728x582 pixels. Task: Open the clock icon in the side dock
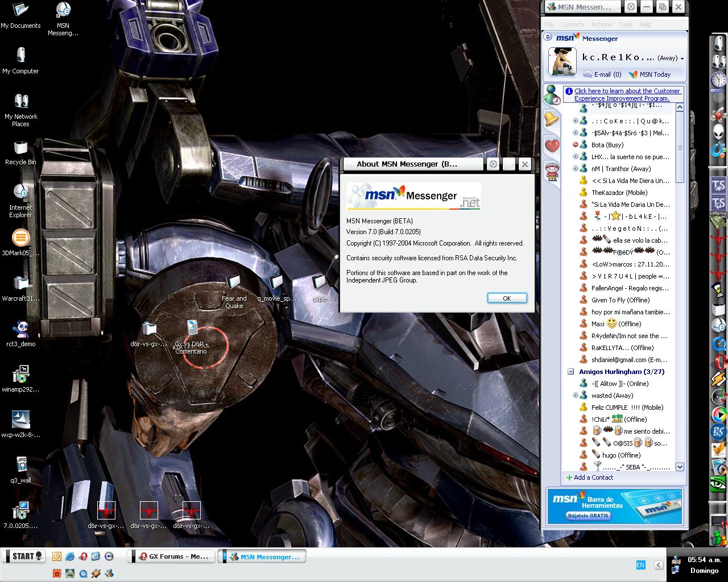point(719,80)
